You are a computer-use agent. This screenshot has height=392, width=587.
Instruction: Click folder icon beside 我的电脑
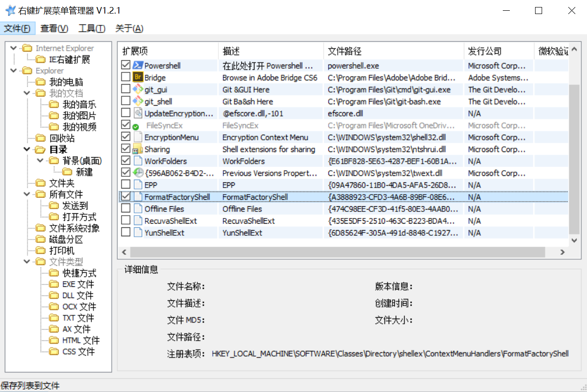(41, 82)
